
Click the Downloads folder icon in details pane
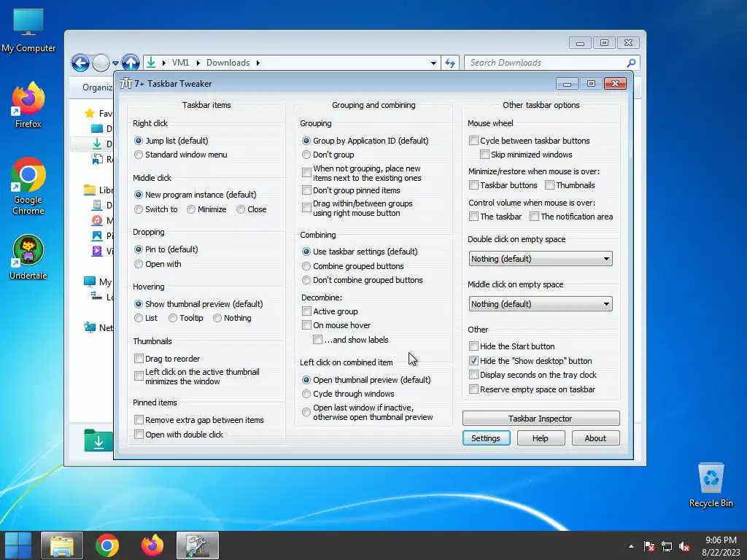coord(98,440)
